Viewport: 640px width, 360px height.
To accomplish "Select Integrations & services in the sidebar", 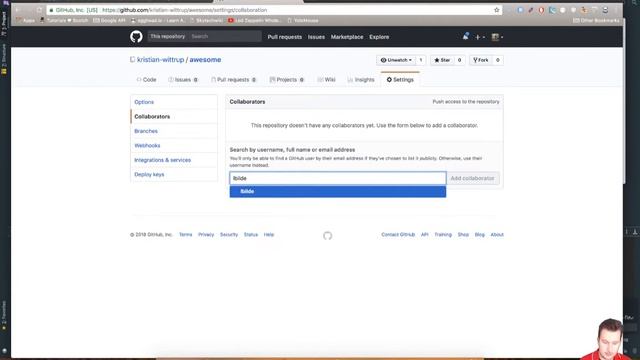I will [x=174, y=160].
